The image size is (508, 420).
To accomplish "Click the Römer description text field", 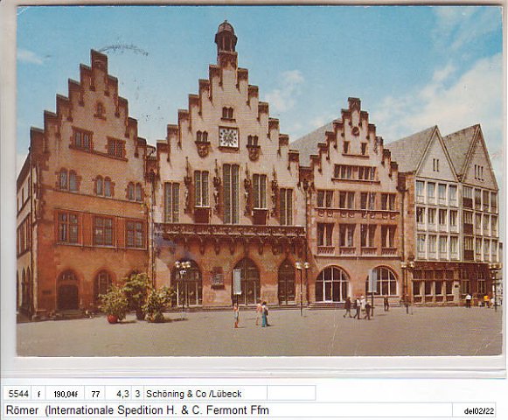I will (x=227, y=410).
